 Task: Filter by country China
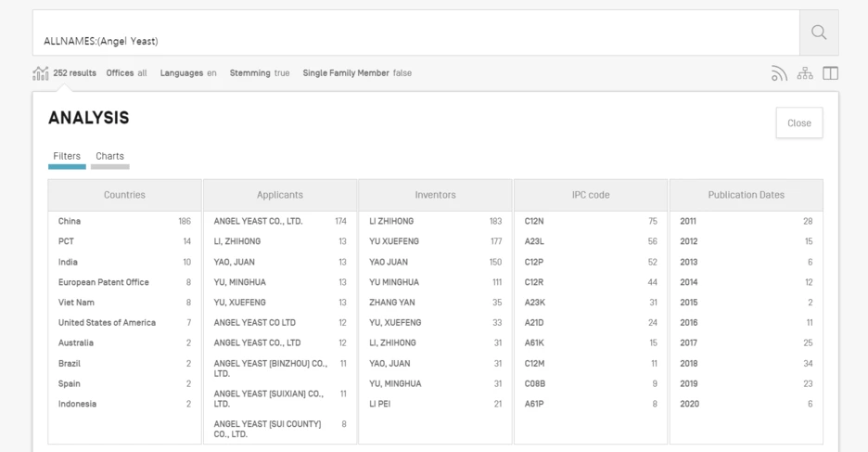124,221
